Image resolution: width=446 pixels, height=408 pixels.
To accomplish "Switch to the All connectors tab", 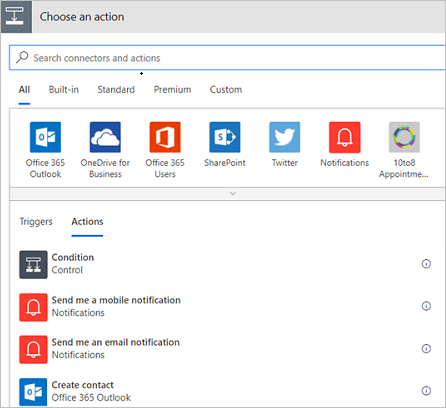I will 24,90.
